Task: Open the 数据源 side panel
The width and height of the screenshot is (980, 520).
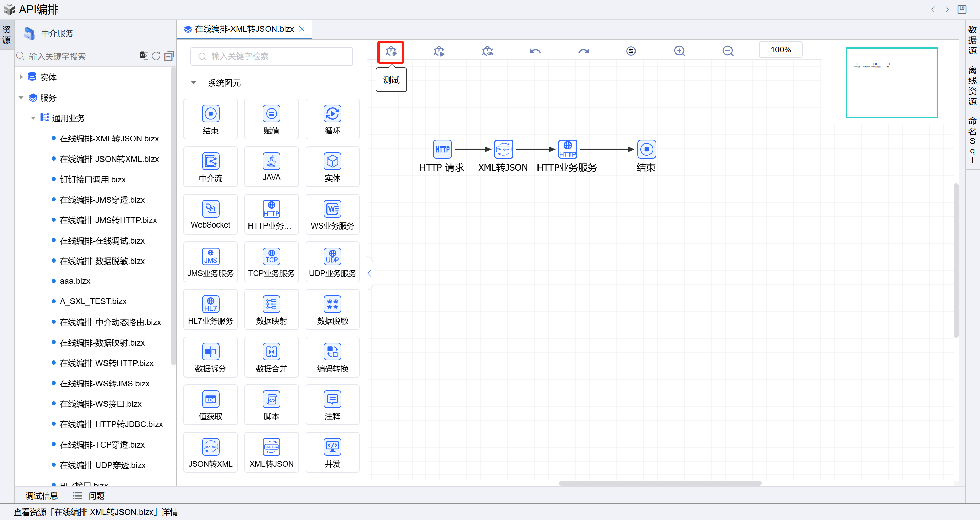Action: [x=972, y=40]
